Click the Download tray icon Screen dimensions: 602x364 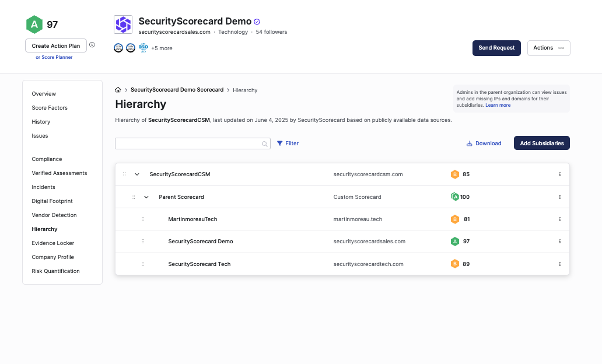469,143
